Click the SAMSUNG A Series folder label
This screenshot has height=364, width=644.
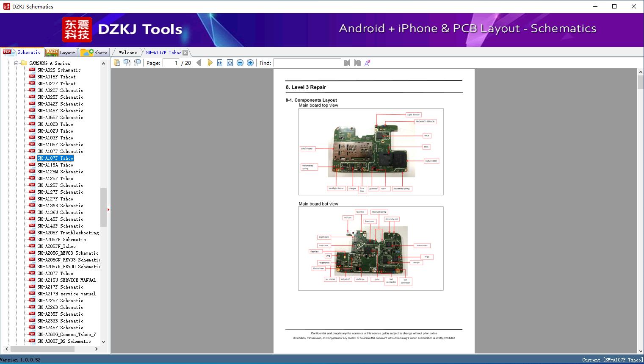[x=50, y=63]
